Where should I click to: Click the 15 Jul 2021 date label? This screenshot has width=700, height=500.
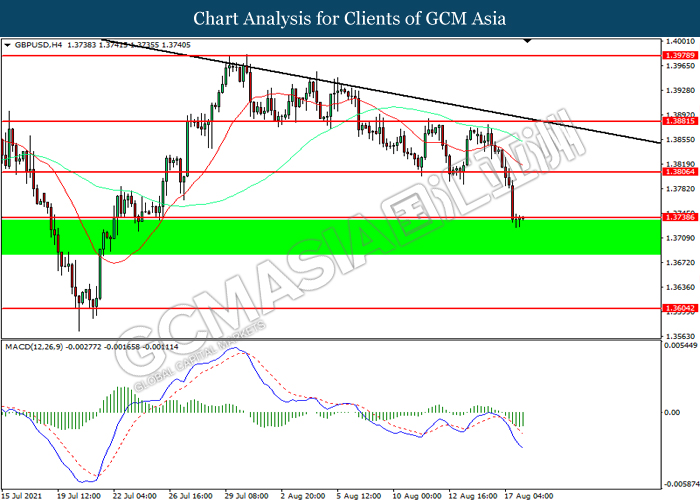coord(22,496)
